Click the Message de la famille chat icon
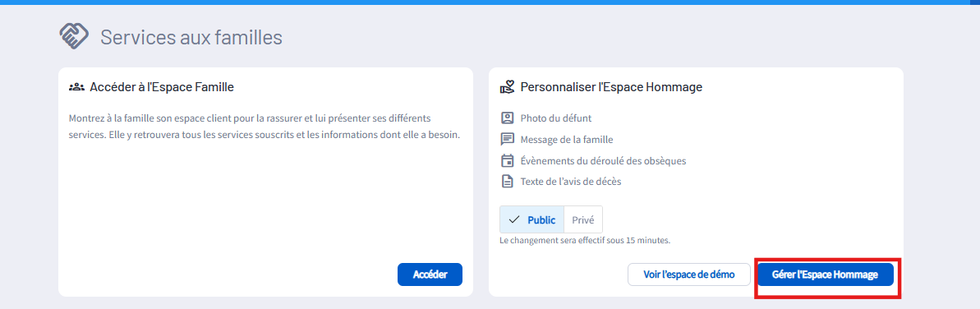The width and height of the screenshot is (980, 309). [x=507, y=139]
